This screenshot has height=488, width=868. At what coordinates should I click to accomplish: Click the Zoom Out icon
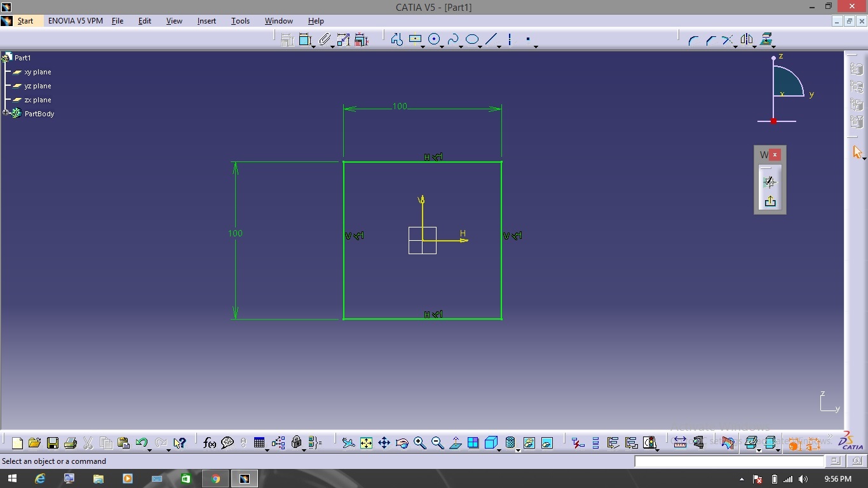[x=437, y=443]
